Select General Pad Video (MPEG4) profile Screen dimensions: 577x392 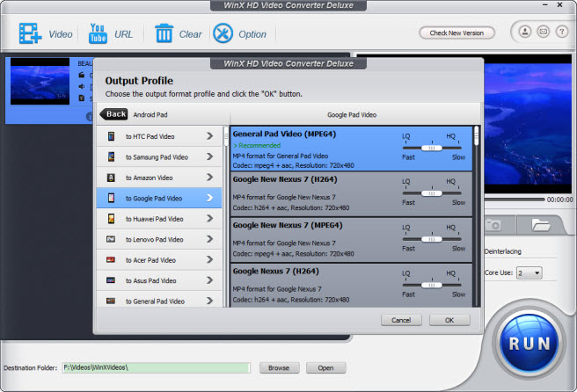351,149
